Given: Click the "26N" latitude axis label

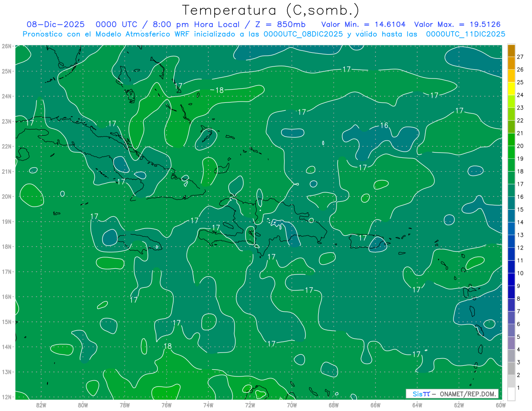Looking at the screenshot, I should [7, 46].
